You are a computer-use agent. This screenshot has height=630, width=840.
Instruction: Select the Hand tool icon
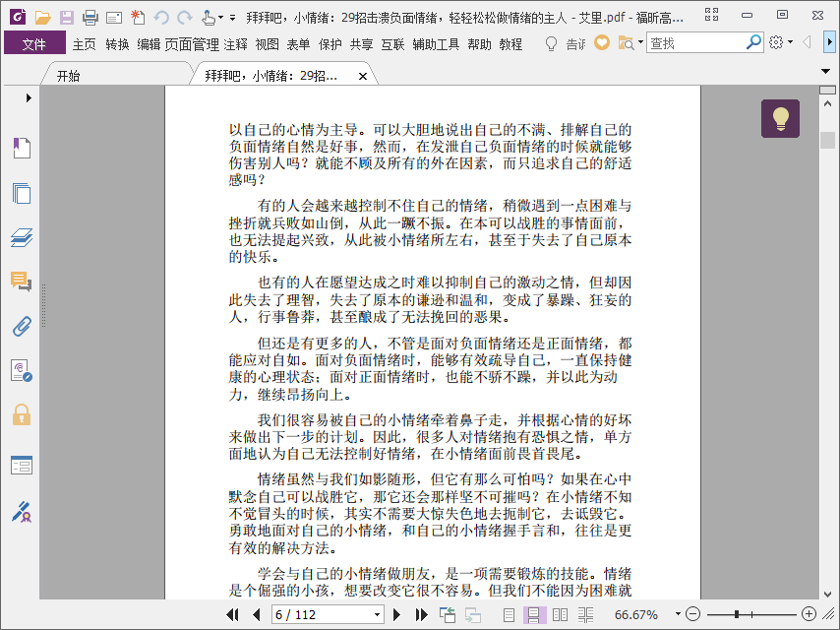209,18
